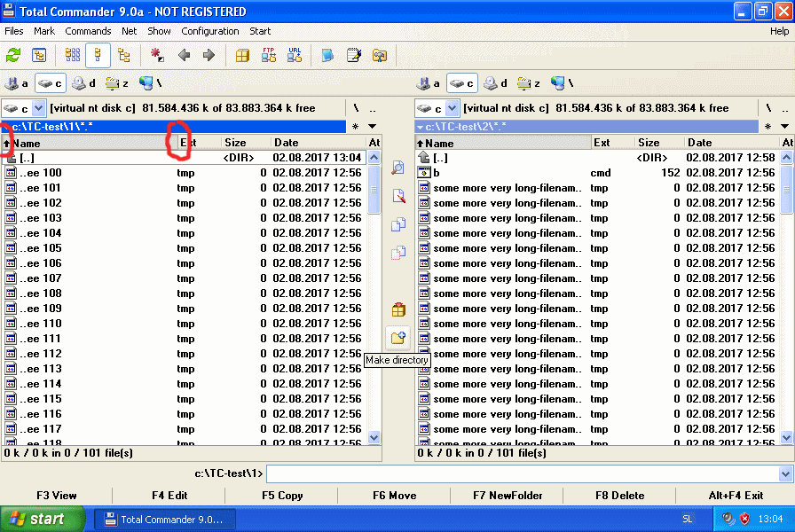
Task: Click the Total Commander taskbar button
Action: pos(165,520)
